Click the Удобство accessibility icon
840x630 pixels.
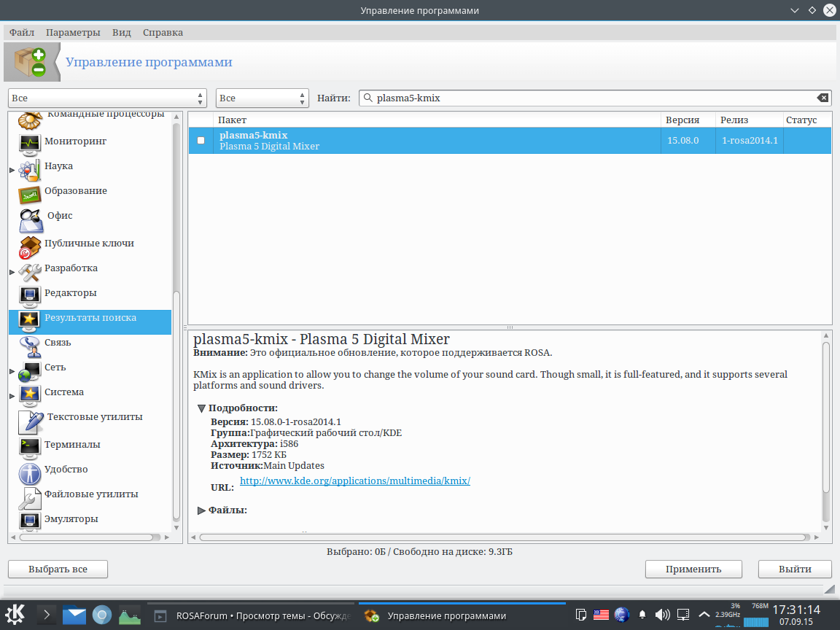(x=29, y=473)
